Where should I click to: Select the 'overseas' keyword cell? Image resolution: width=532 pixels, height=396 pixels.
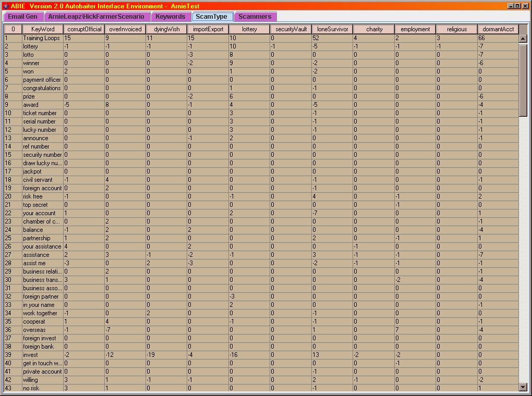[43, 330]
